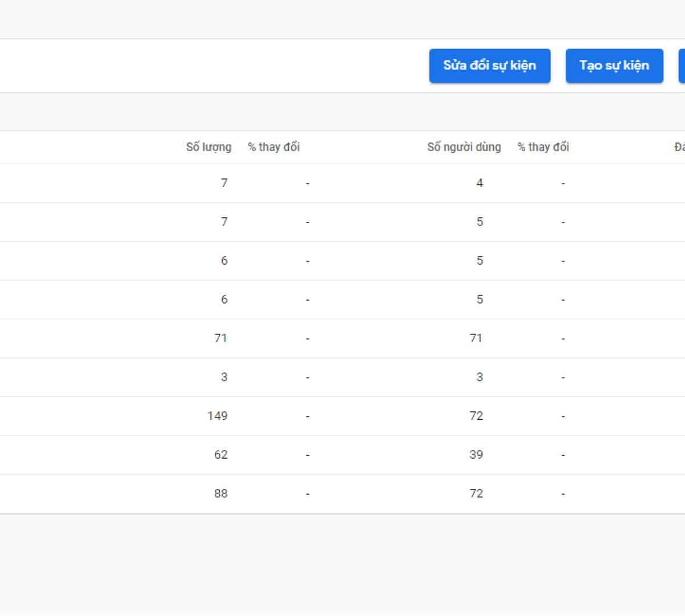This screenshot has height=616, width=685.
Task: Click "% thay đổi" header next to Số người dùng
Action: click(x=543, y=147)
